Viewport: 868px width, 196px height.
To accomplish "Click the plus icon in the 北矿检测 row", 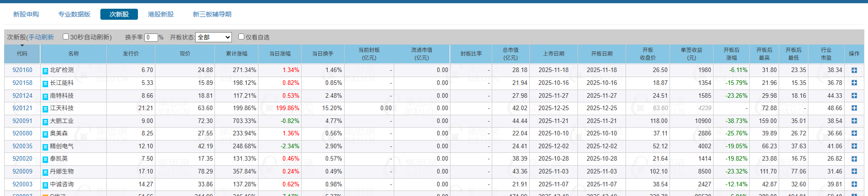I will 854,70.
